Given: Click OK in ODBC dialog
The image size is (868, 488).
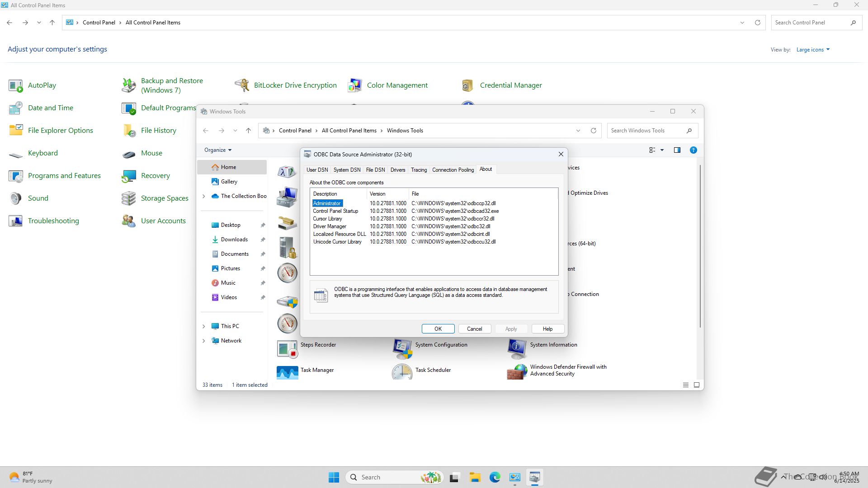Looking at the screenshot, I should (438, 329).
